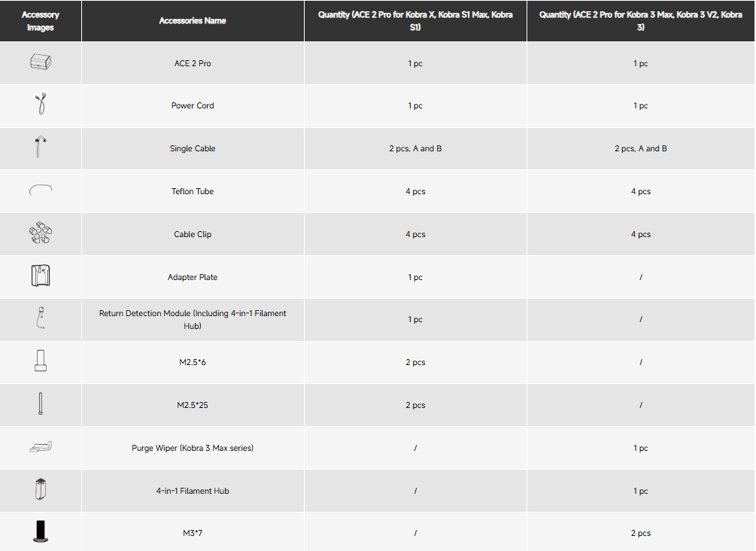Click the Accessory Images column header
Viewport: 756px width, 551px height.
tap(41, 21)
